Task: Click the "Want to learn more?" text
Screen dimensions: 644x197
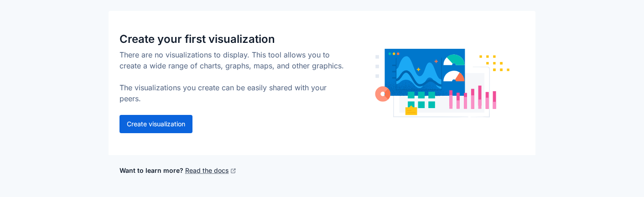Action: (x=151, y=171)
